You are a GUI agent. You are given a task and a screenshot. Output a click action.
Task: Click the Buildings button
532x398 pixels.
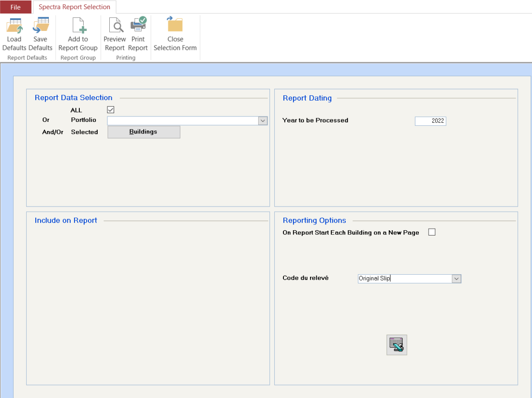[x=144, y=132]
